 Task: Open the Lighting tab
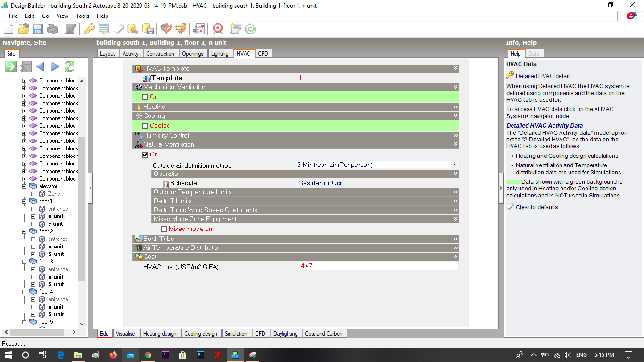coord(220,54)
